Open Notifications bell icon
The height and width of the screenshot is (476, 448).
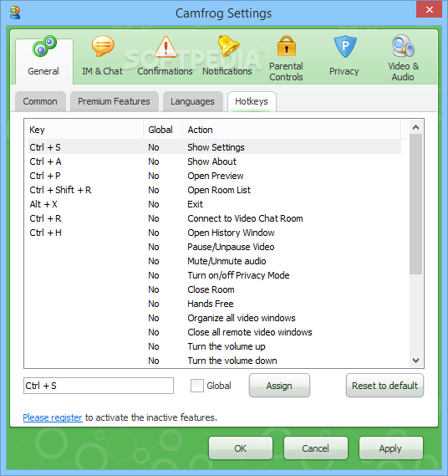pyautogui.click(x=228, y=46)
